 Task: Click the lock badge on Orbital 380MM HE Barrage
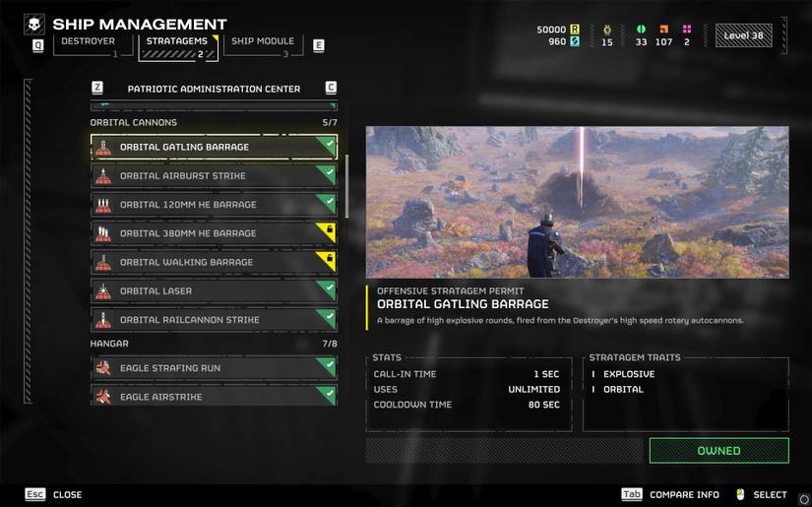(329, 230)
